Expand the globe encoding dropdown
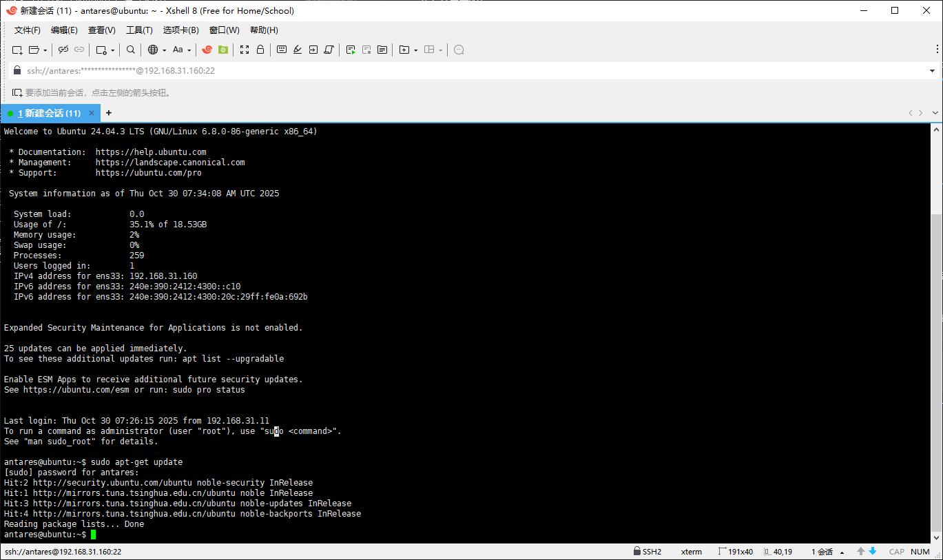The height and width of the screenshot is (560, 943). (163, 50)
